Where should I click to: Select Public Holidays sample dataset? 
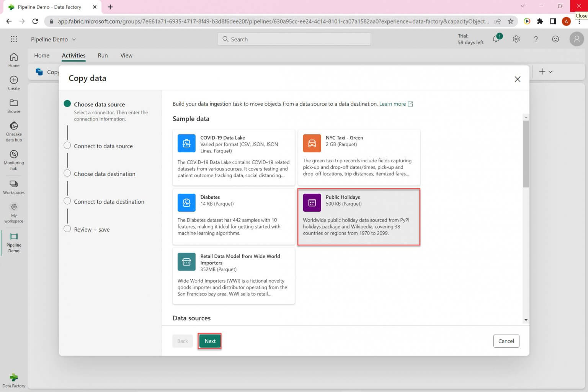click(359, 217)
